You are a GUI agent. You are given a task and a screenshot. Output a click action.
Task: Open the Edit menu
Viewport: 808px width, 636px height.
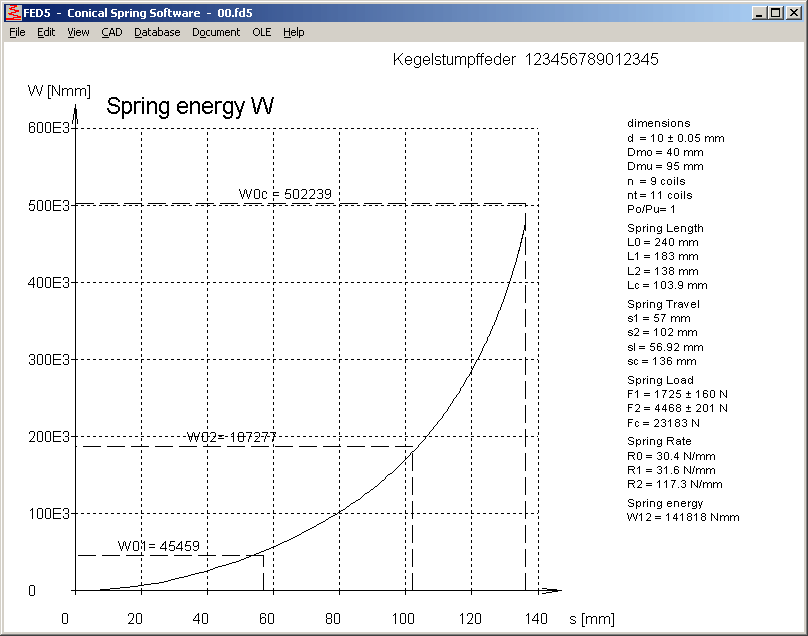pos(46,32)
